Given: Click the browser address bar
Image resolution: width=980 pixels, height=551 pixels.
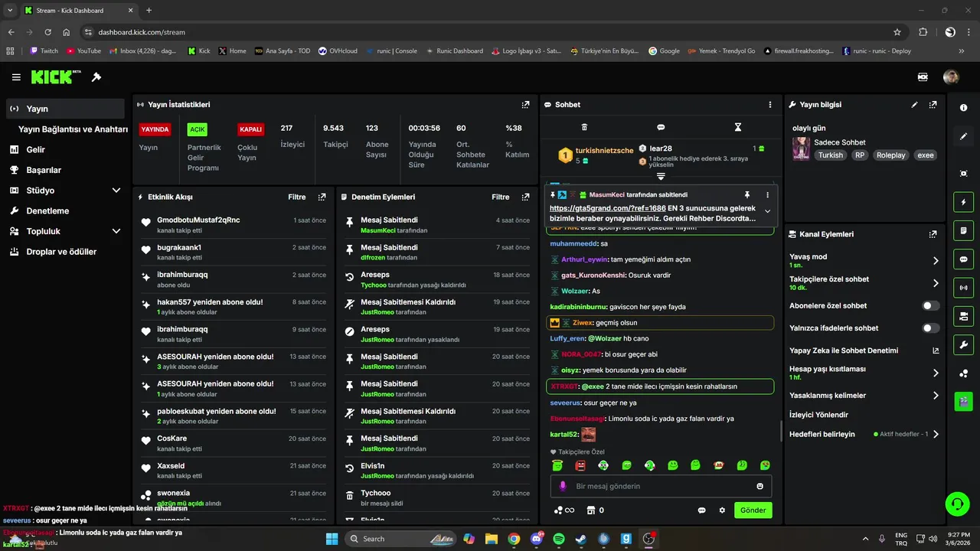Looking at the screenshot, I should [x=490, y=32].
